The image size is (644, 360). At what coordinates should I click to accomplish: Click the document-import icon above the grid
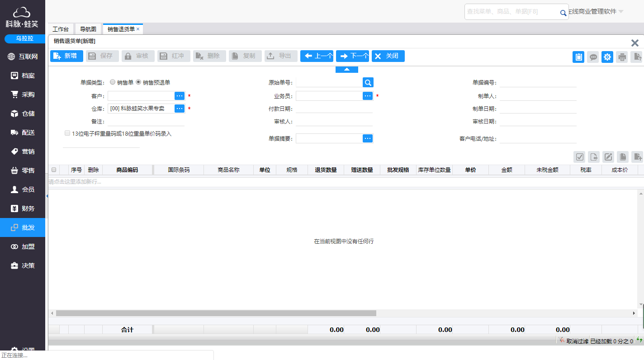pyautogui.click(x=594, y=157)
